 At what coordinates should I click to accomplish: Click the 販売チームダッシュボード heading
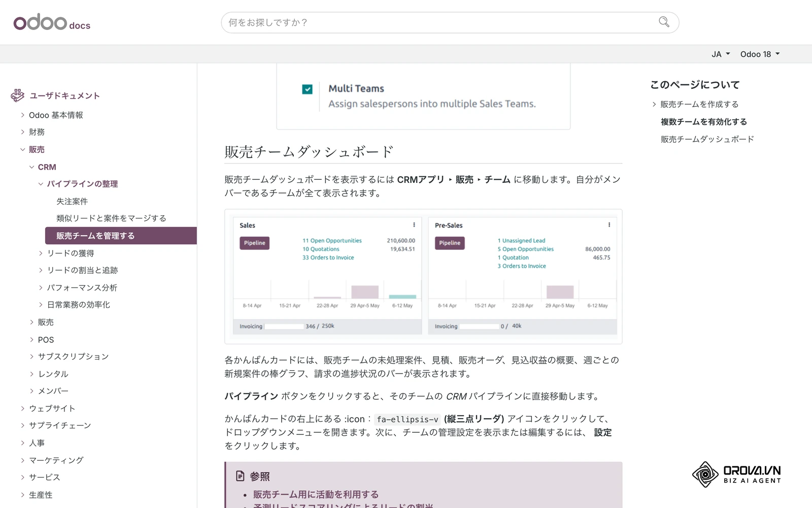tap(309, 152)
